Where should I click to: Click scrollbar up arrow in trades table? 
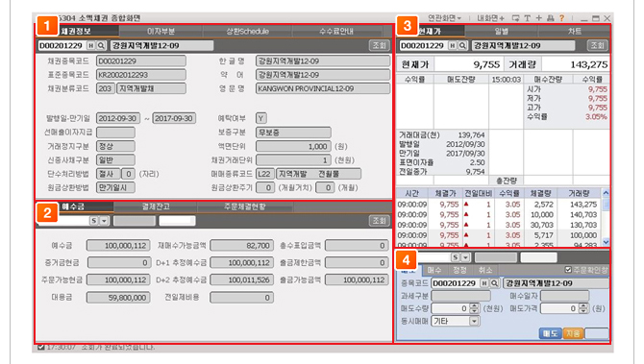pos(606,192)
